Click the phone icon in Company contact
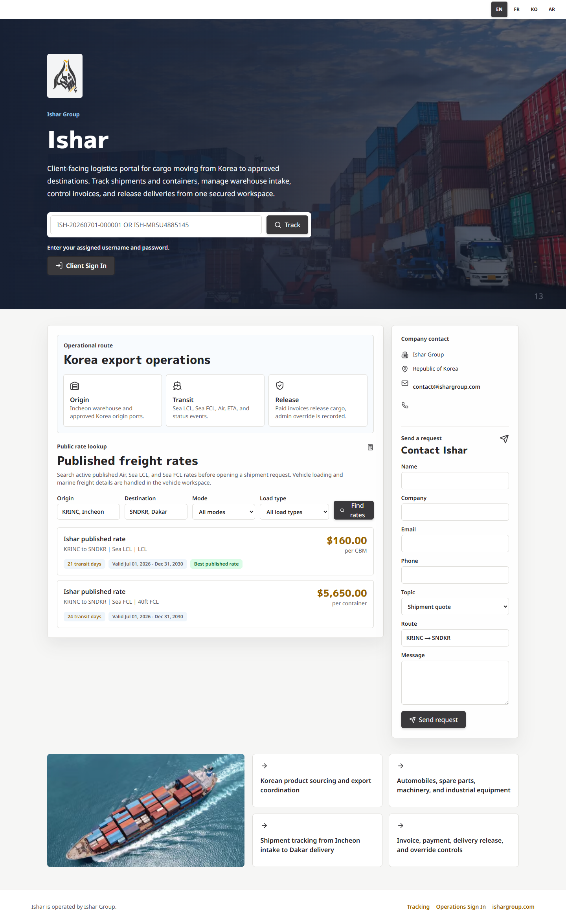 [405, 405]
